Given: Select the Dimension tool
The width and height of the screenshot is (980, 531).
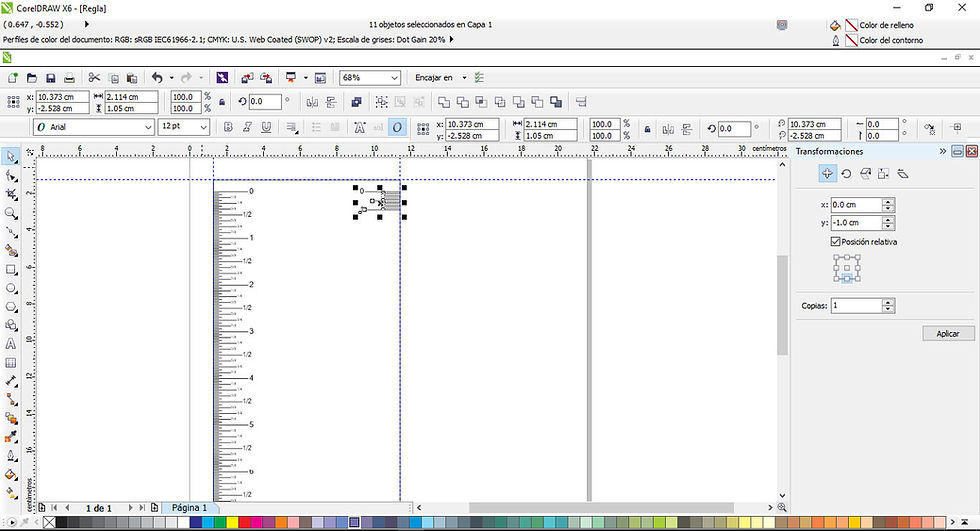Looking at the screenshot, I should point(11,380).
